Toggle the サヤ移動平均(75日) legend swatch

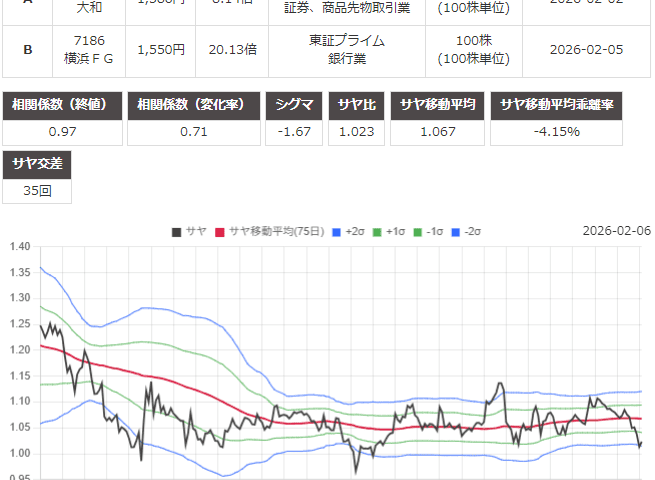coord(220,232)
